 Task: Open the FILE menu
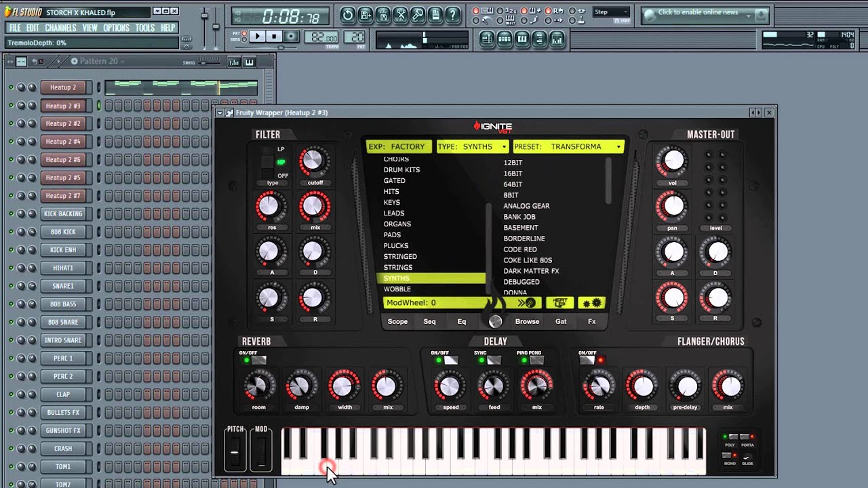(x=14, y=28)
